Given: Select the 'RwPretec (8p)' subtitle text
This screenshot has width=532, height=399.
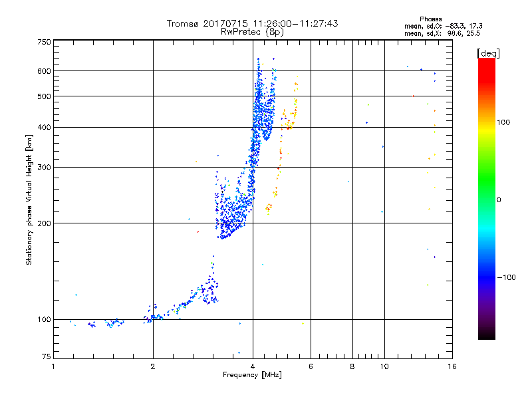Looking at the screenshot, I should click(x=252, y=32).
